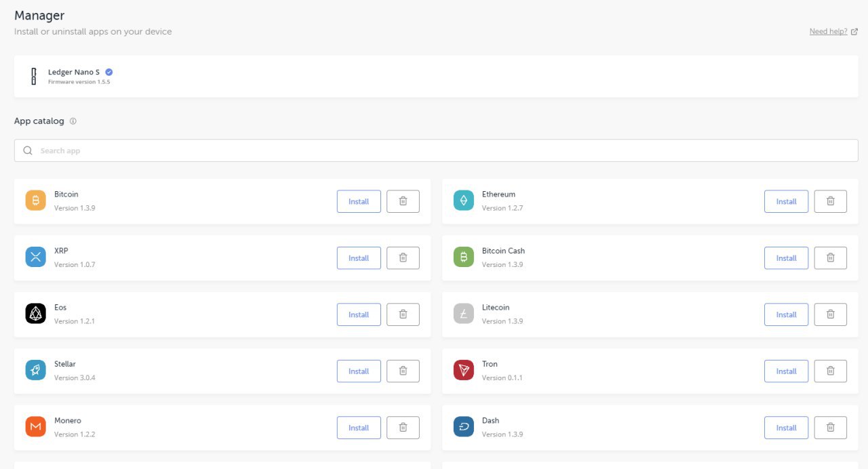This screenshot has height=469, width=868.
Task: Click the Litecoin app icon
Action: [464, 314]
